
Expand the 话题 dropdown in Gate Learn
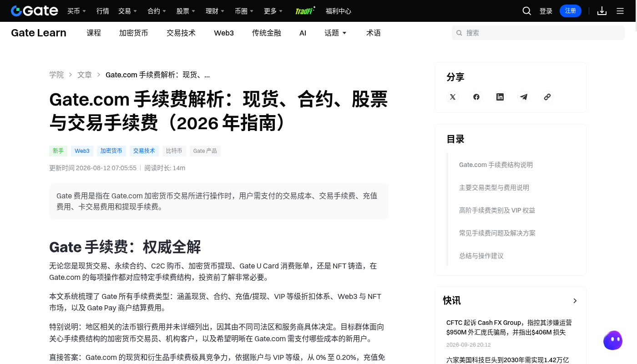[x=336, y=33]
